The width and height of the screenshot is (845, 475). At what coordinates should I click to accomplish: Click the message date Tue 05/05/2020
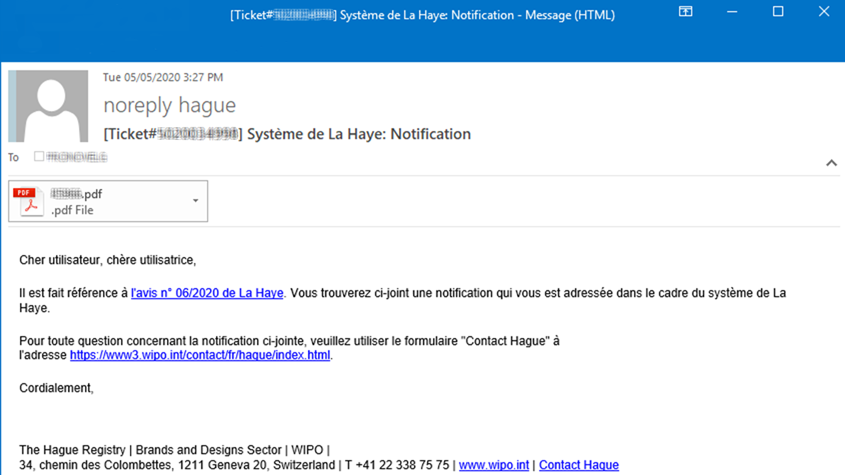click(162, 78)
